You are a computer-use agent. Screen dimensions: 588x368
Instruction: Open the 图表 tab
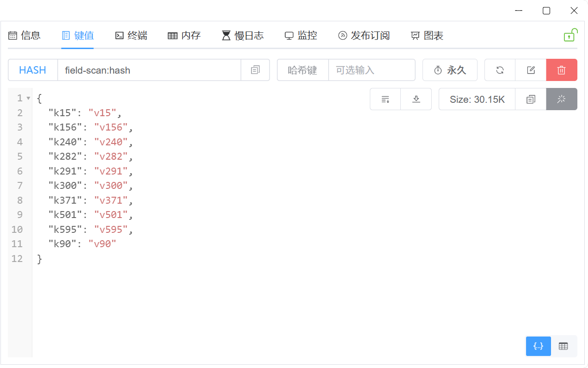(x=427, y=35)
